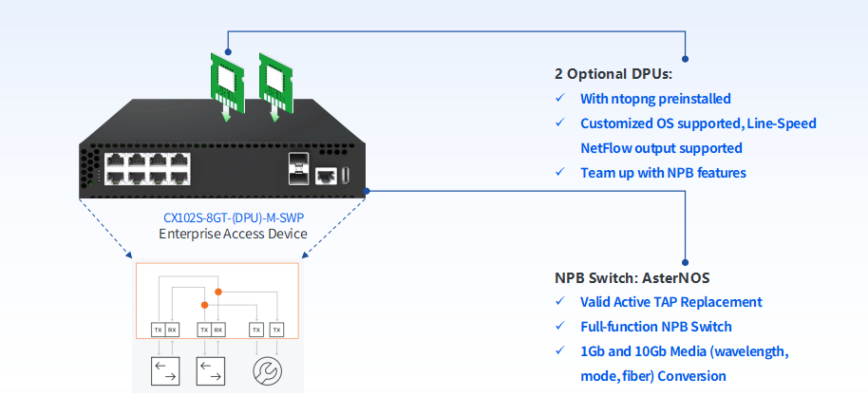
Task: Click the leftmost bidirectional arrows box icon
Action: pyautogui.click(x=164, y=369)
